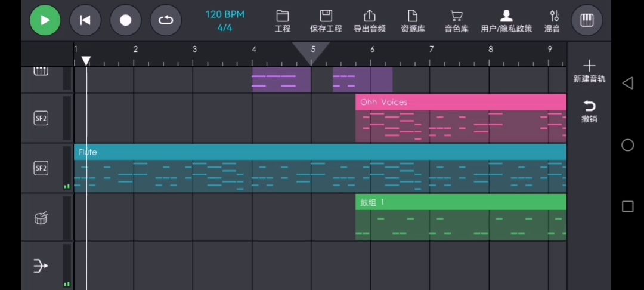This screenshot has height=290, width=644.
Task: Select the drum kit track icon
Action: coord(41,218)
